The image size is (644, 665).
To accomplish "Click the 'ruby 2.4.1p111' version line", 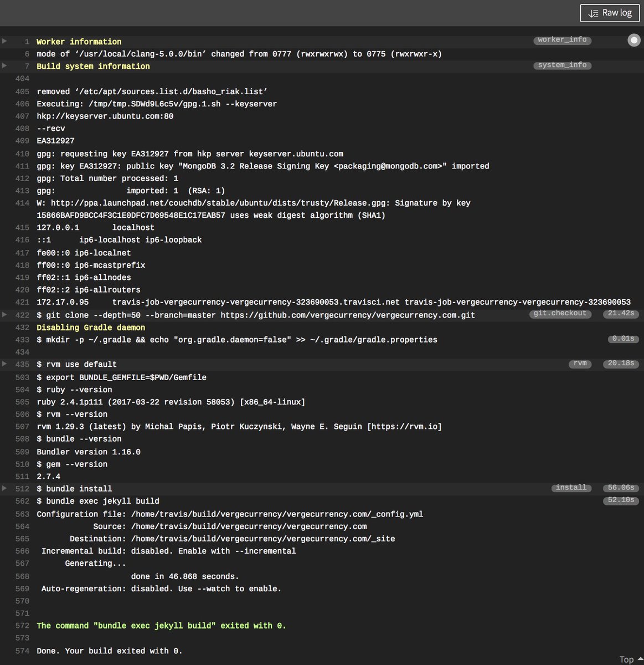I will 171,402.
